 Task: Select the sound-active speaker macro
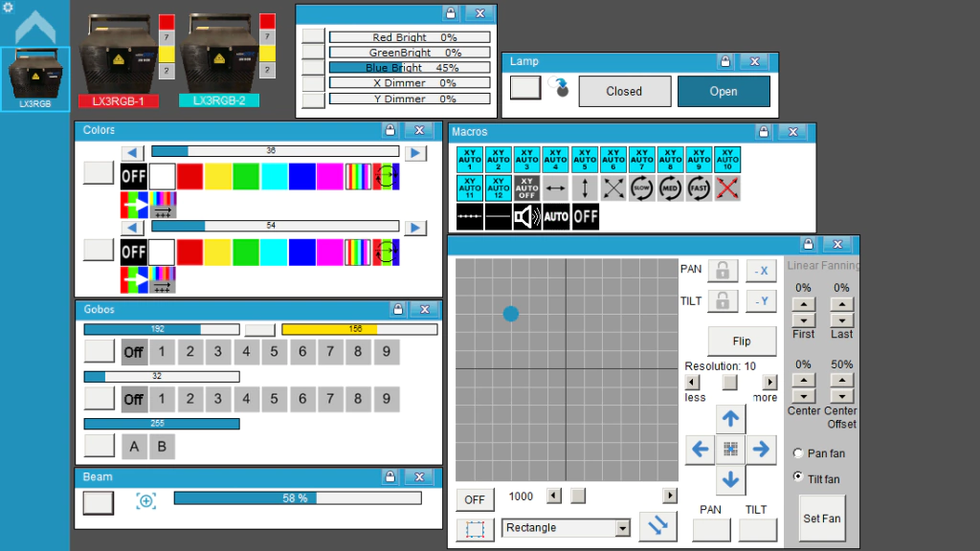point(527,217)
